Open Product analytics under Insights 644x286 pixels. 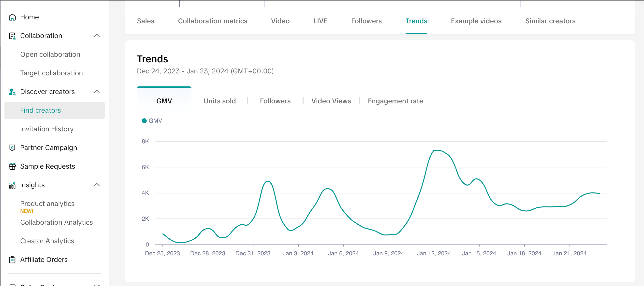[x=47, y=204]
